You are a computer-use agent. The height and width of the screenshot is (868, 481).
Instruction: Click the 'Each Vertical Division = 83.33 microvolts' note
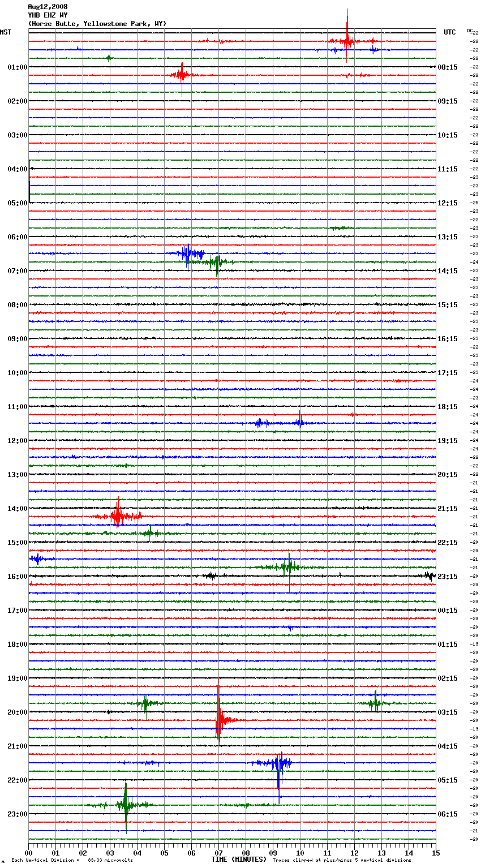tap(72, 860)
